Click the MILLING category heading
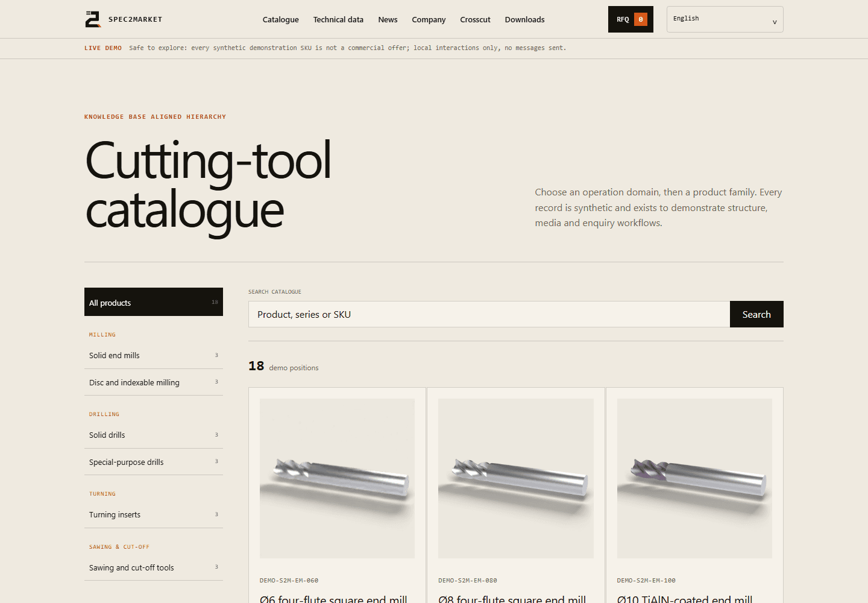 102,335
